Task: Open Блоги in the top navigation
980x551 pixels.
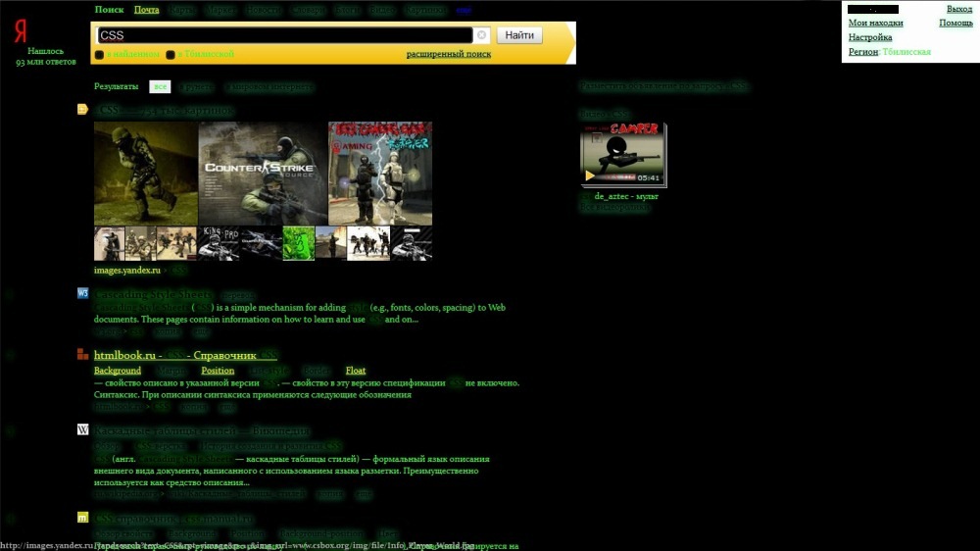Action: [x=346, y=10]
